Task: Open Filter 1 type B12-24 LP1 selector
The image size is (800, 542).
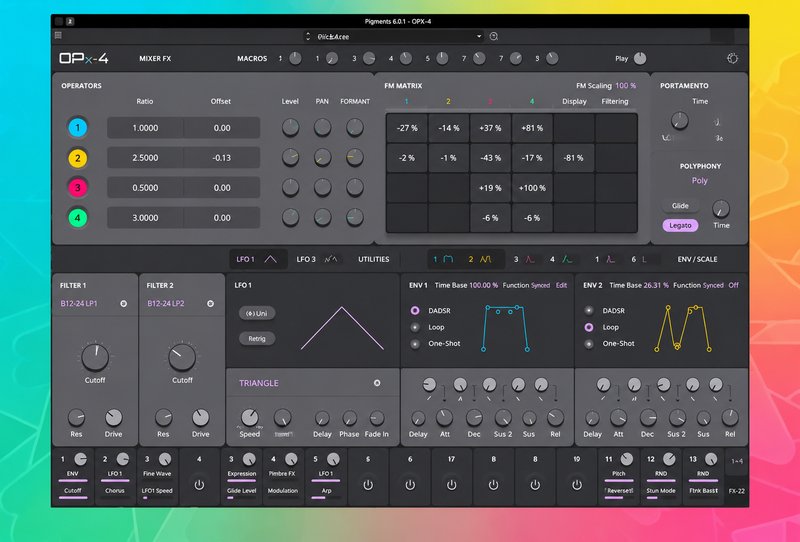Action: click(x=79, y=304)
